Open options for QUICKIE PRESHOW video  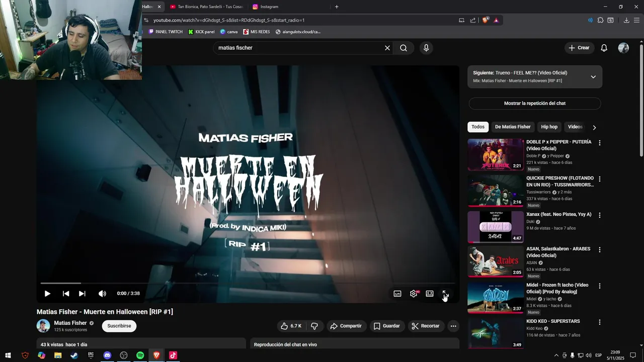tap(599, 179)
